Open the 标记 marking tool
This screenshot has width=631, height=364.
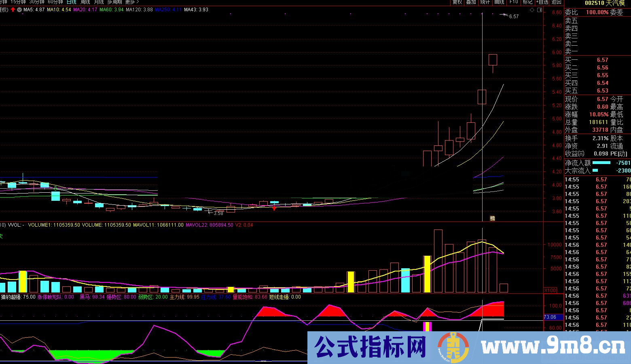click(527, 2)
